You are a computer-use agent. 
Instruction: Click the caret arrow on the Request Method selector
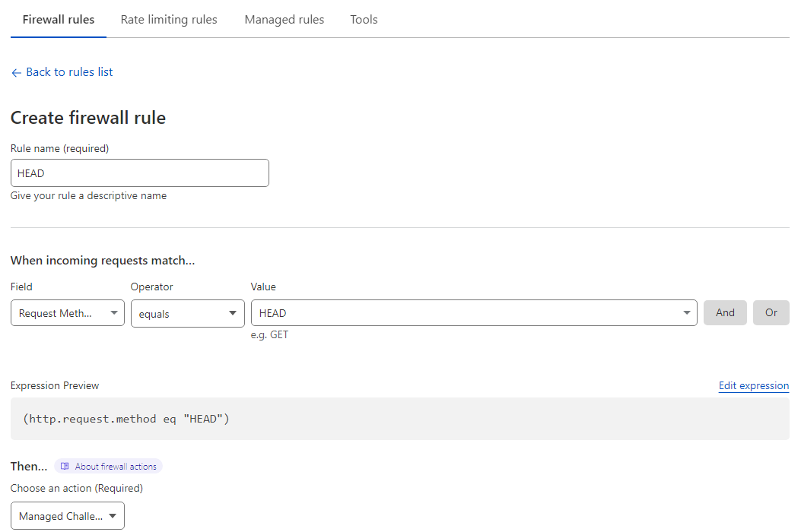(113, 313)
